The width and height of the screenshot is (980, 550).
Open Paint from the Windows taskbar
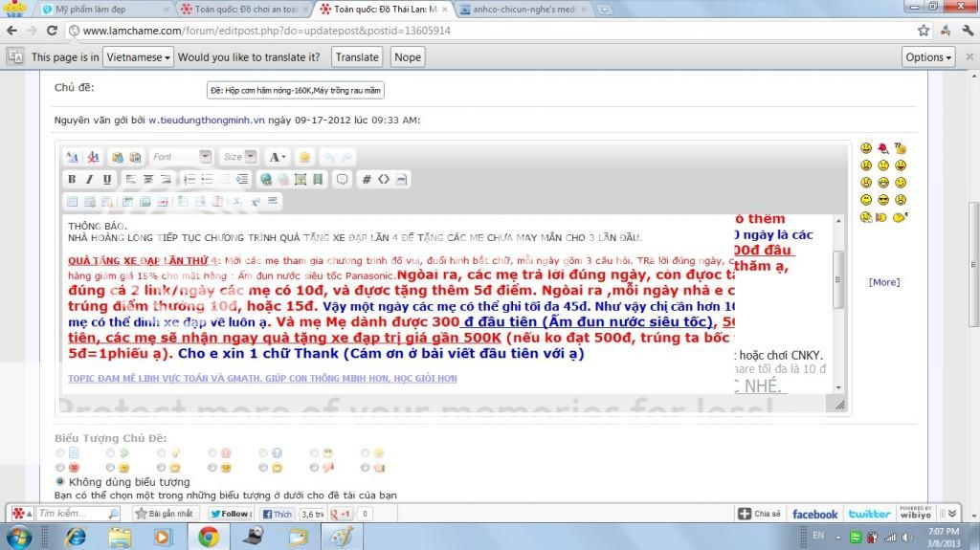(342, 537)
